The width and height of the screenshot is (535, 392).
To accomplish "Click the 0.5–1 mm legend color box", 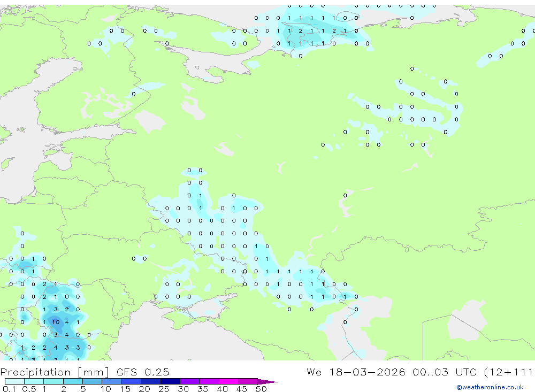I will pyautogui.click(x=34, y=381).
